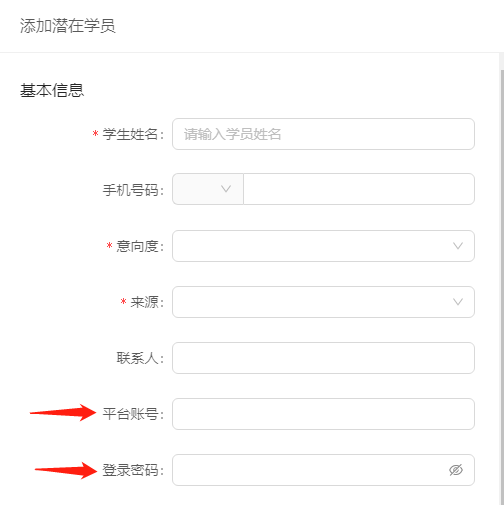Click inside the 登录密码 field
This screenshot has height=505, width=504.
pos(323,470)
